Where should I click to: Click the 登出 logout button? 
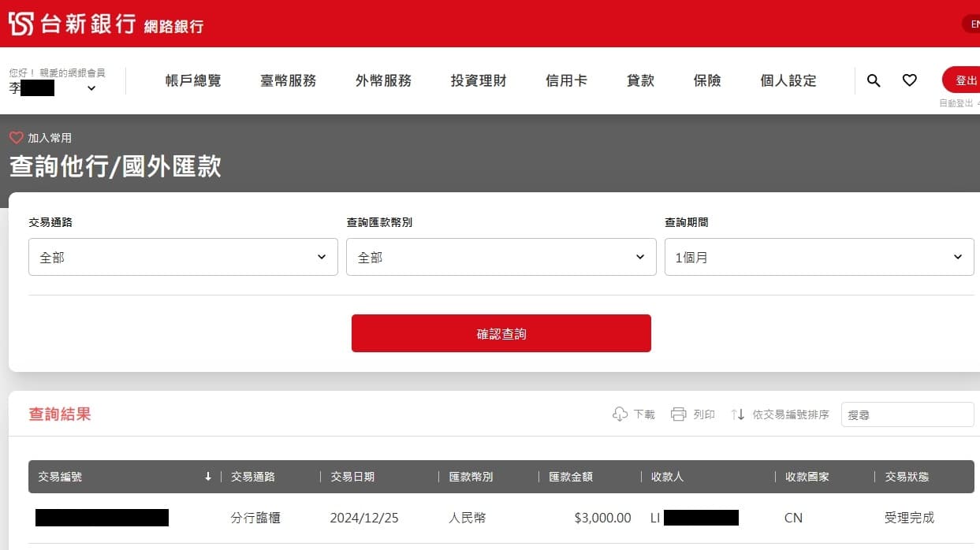point(962,80)
